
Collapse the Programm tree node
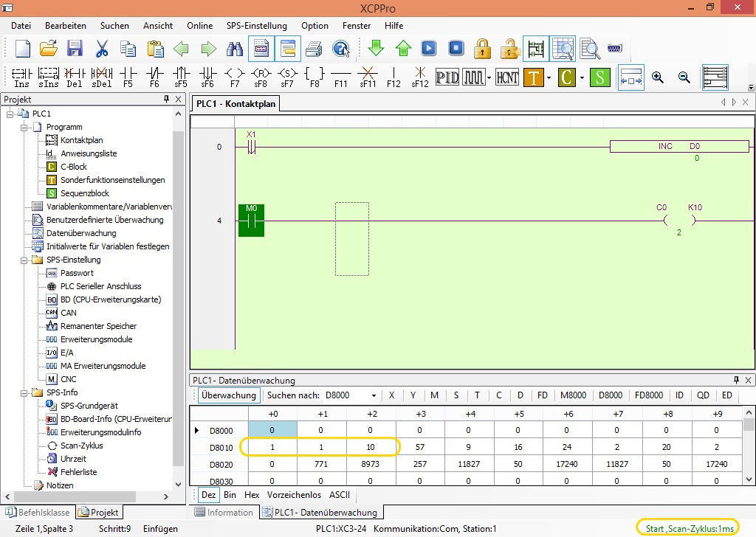point(24,127)
